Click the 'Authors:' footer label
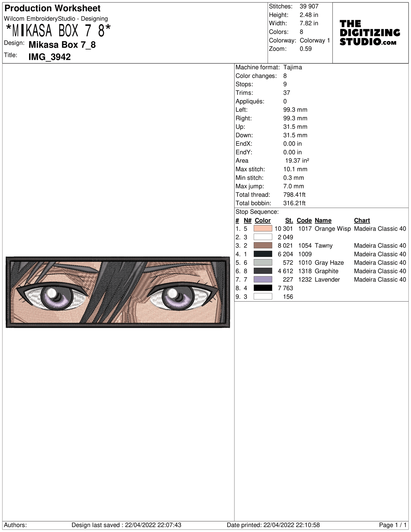Screen dimensions: 411x532 coord(15,525)
